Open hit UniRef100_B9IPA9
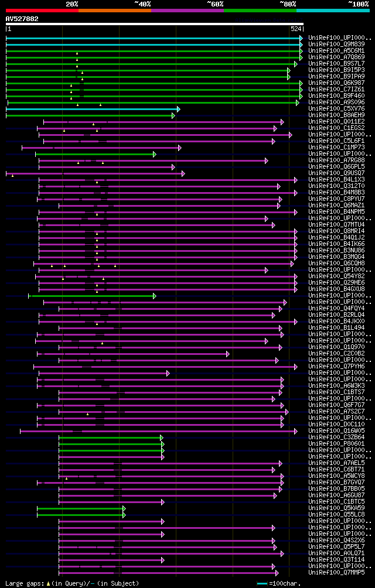The height and width of the screenshot is (588, 375). [336, 76]
